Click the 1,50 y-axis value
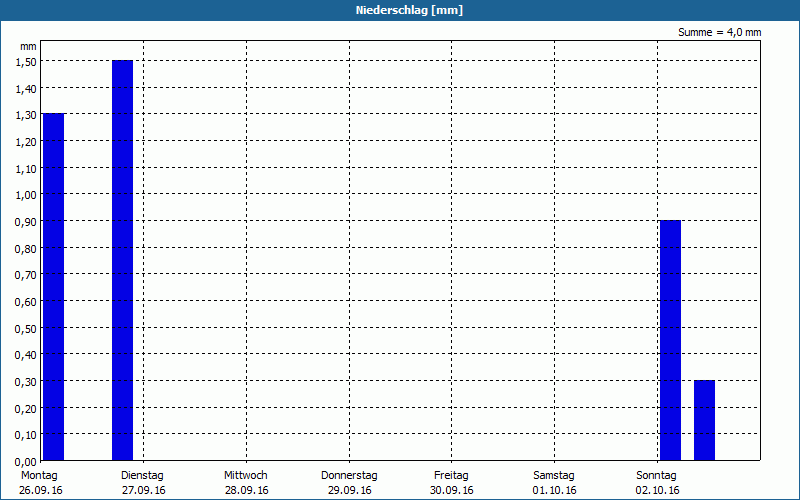This screenshot has height=500, width=800. [26, 62]
